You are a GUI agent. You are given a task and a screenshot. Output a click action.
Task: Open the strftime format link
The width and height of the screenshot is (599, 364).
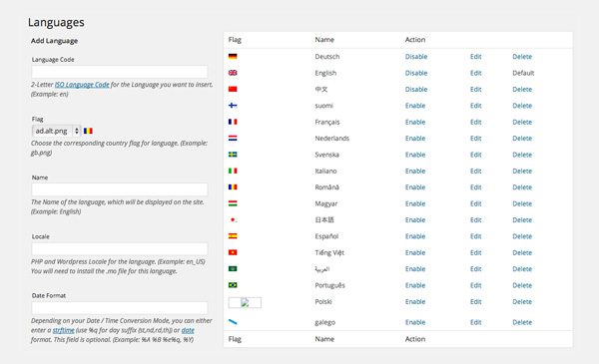click(x=64, y=330)
